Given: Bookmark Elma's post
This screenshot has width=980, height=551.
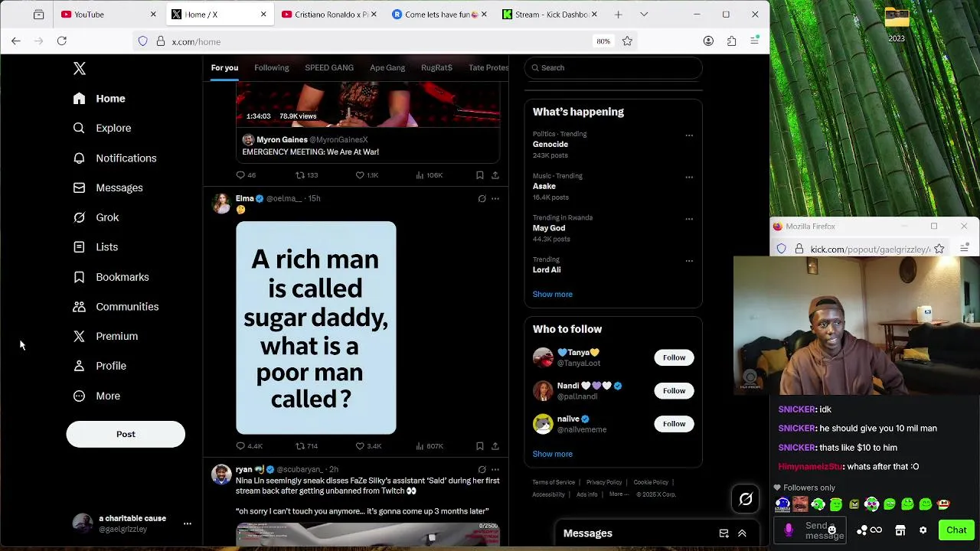Looking at the screenshot, I should (480, 446).
